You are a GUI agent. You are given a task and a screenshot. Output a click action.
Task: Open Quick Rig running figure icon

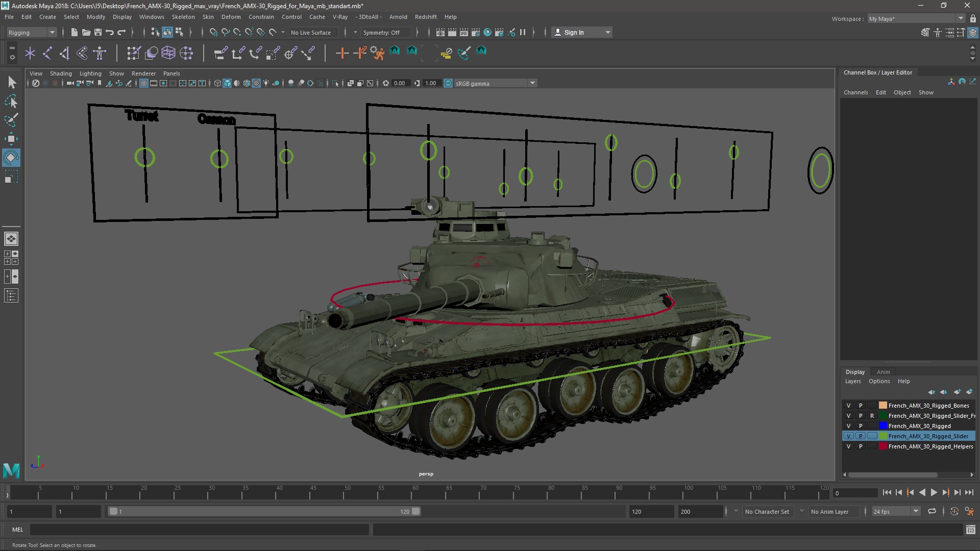[377, 53]
